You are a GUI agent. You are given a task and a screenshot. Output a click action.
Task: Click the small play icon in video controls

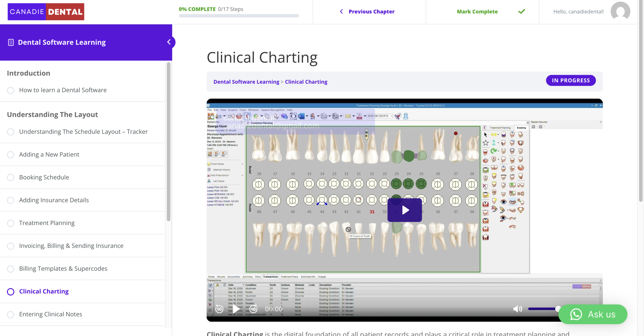point(236,309)
